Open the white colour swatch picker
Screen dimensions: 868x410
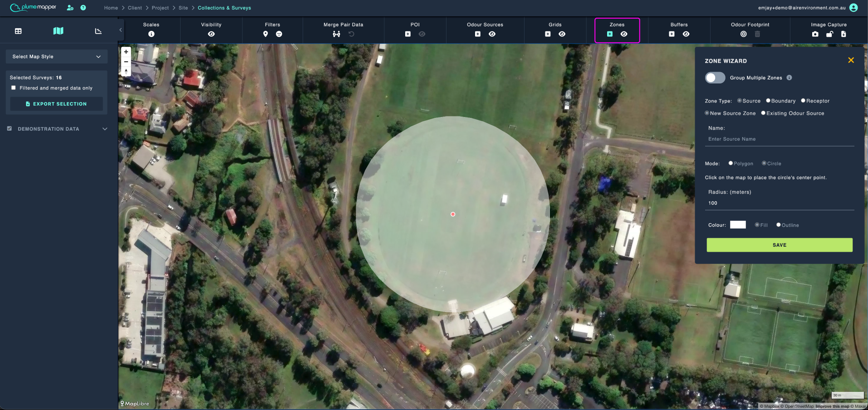(738, 225)
